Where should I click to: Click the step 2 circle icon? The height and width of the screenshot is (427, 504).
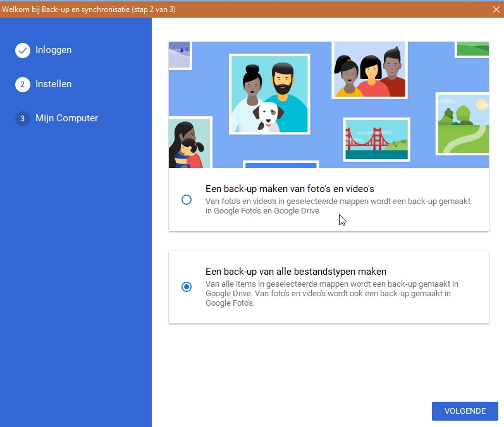(23, 85)
